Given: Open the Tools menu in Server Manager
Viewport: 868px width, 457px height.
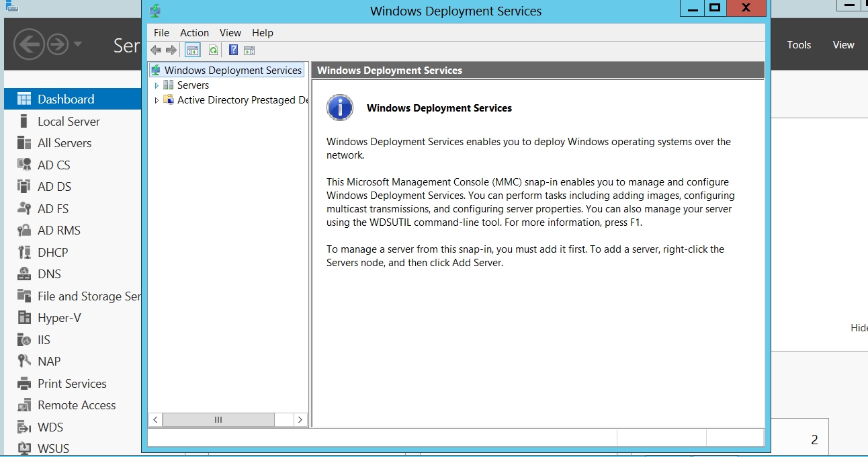Looking at the screenshot, I should point(799,45).
